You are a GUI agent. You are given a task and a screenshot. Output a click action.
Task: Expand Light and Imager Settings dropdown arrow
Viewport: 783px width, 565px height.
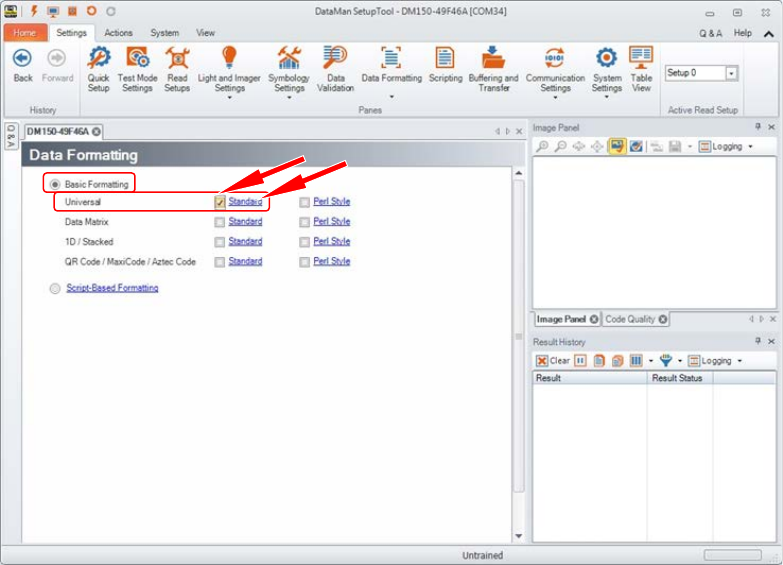pyautogui.click(x=229, y=98)
